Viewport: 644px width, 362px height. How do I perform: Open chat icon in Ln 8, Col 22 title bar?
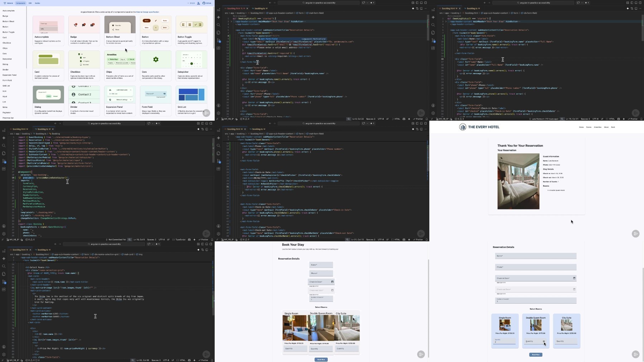coord(364,3)
